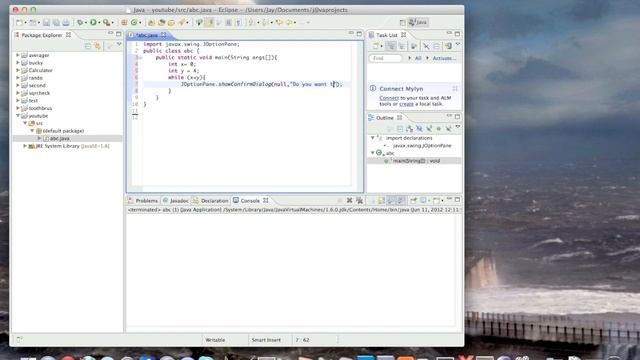Close the abc.java editor tab
This screenshot has width=640, height=360.
click(164, 35)
